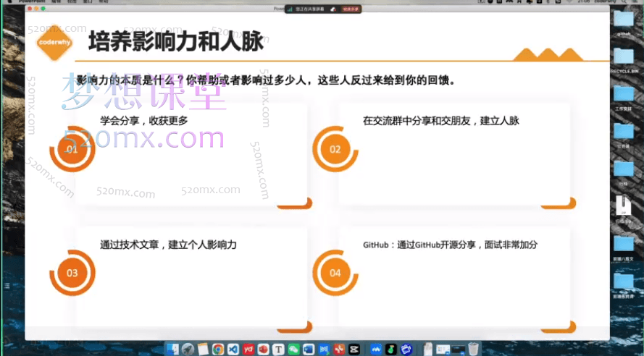Image resolution: width=644 pixels, height=356 pixels.
Task: Select the text 在交流群中分享和交朋友，建立人脉
Action: [x=441, y=121]
